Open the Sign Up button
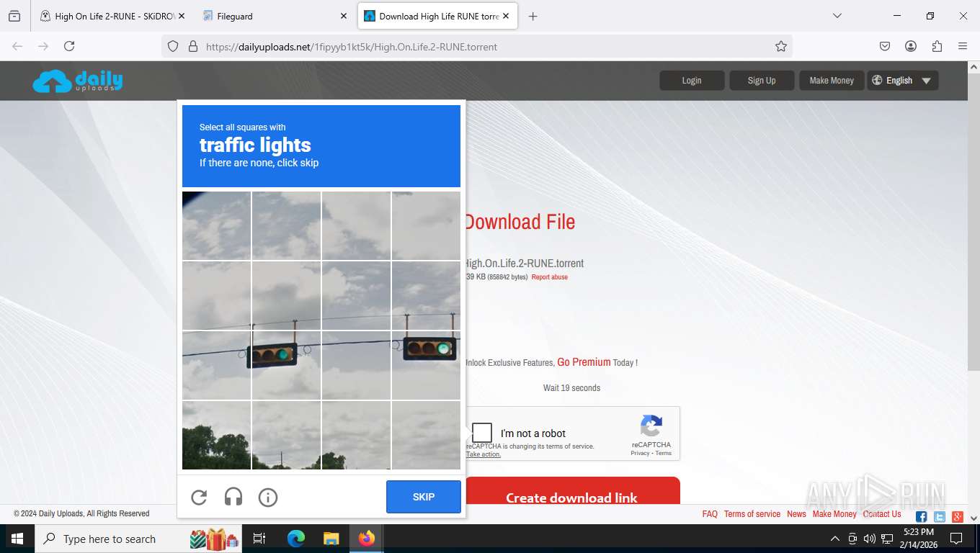This screenshot has width=980, height=553. tap(762, 81)
